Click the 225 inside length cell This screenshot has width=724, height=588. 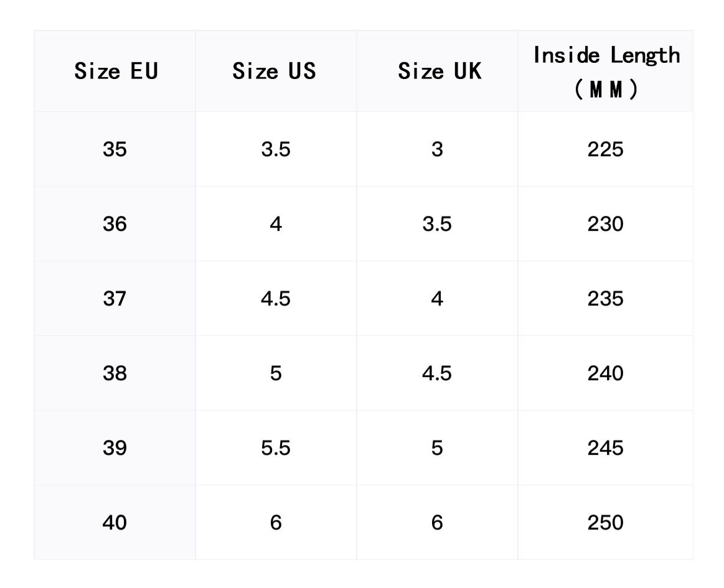click(x=605, y=150)
